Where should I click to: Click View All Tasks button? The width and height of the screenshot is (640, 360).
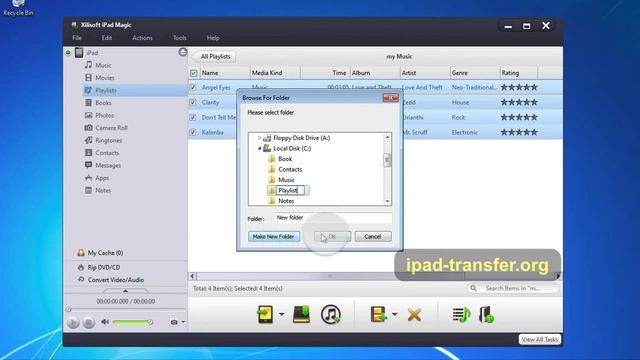tap(540, 339)
